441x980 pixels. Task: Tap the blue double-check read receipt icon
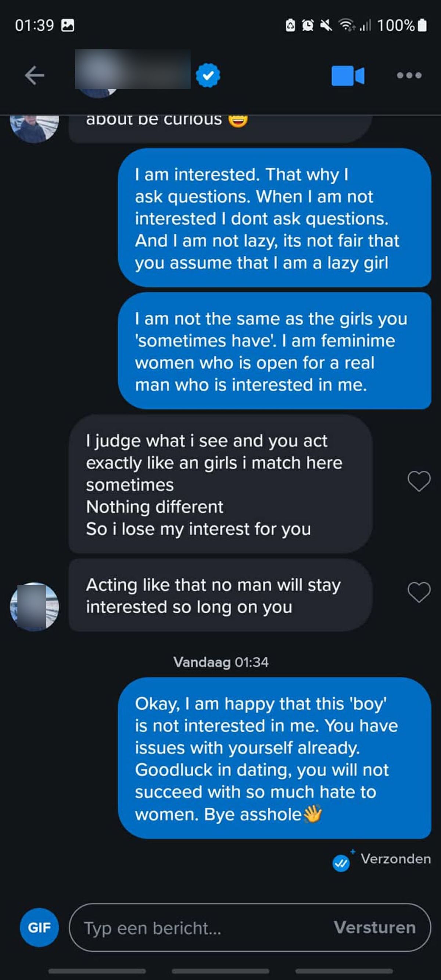[x=341, y=862]
